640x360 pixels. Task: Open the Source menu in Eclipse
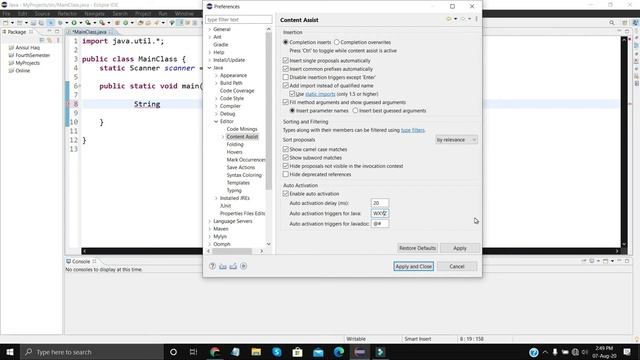coord(42,14)
